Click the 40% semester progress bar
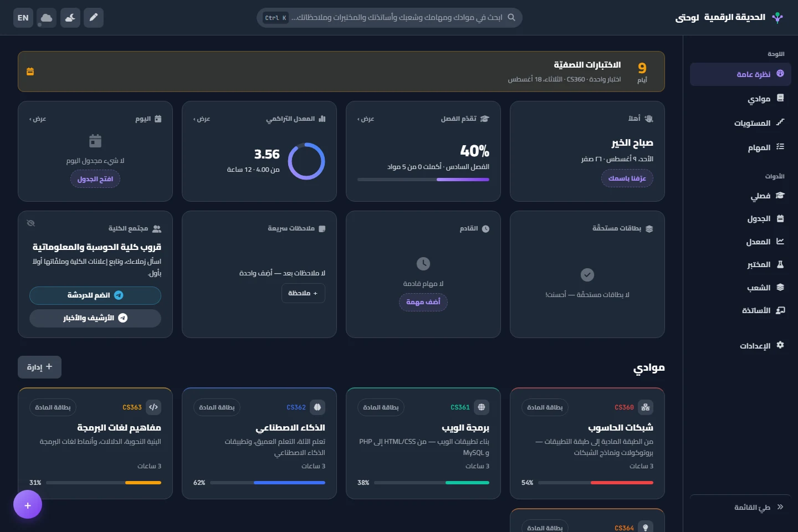 pyautogui.click(x=423, y=180)
